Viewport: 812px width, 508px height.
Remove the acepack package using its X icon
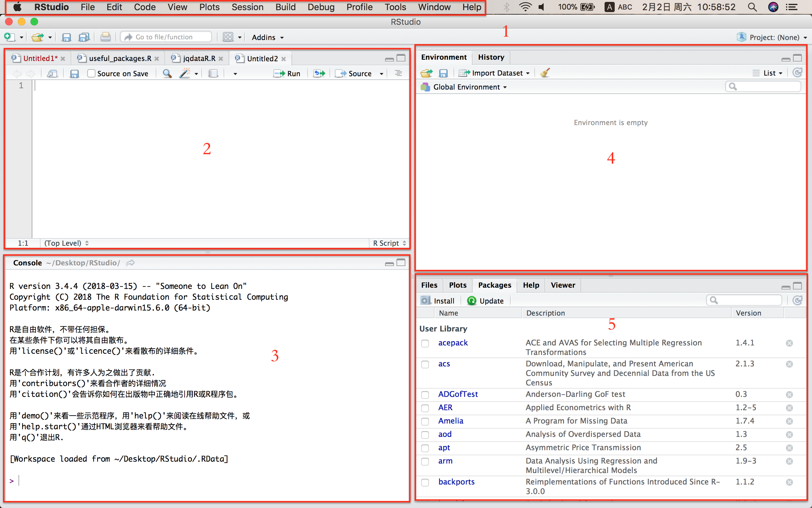789,343
